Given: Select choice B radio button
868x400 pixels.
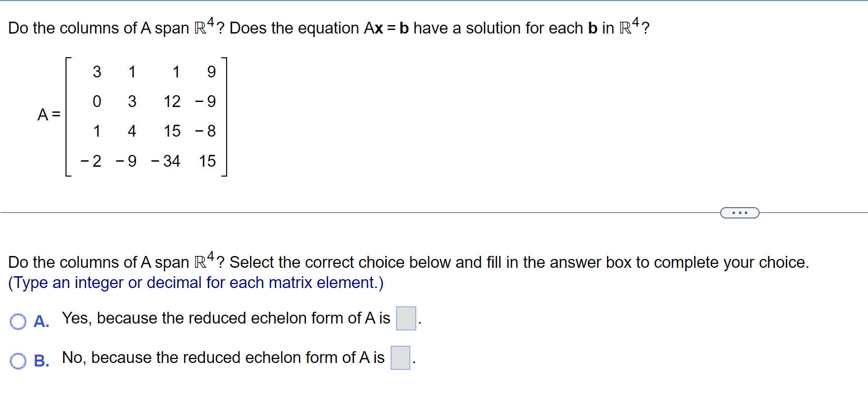Looking at the screenshot, I should click(18, 361).
